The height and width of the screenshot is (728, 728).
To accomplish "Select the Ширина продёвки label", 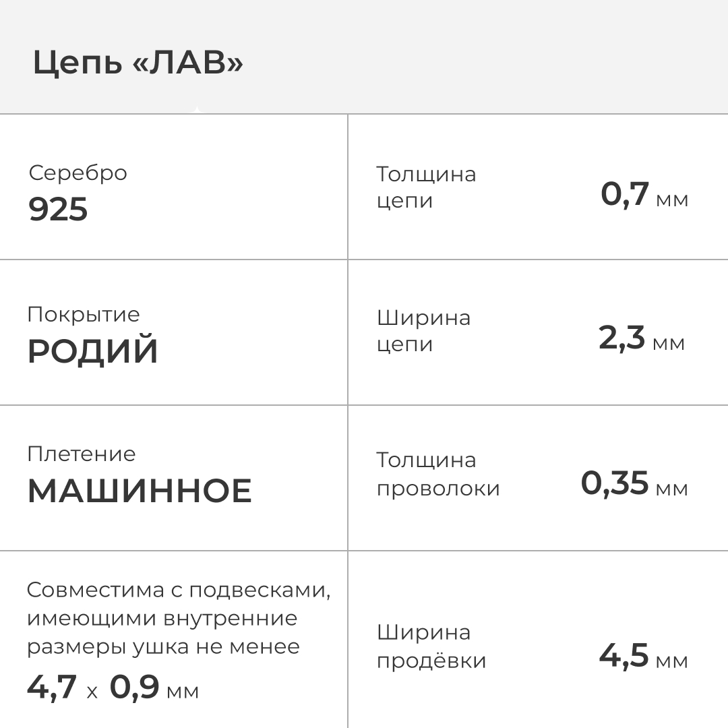I will [x=431, y=646].
